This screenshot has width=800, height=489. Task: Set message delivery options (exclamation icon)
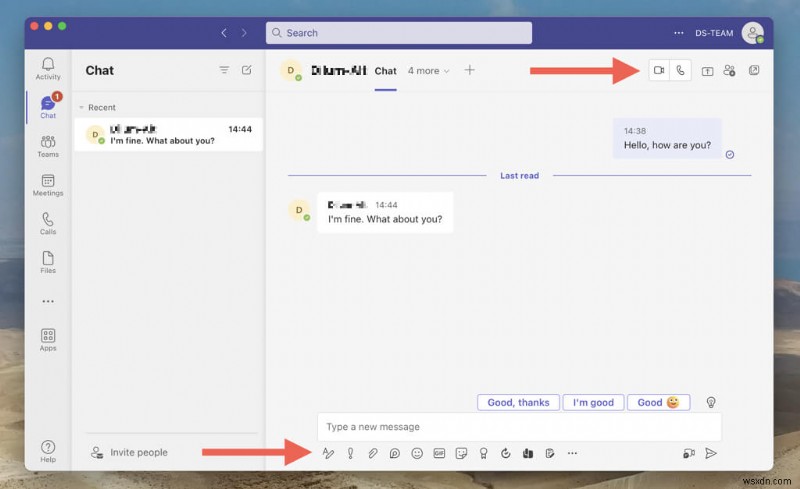click(x=351, y=453)
